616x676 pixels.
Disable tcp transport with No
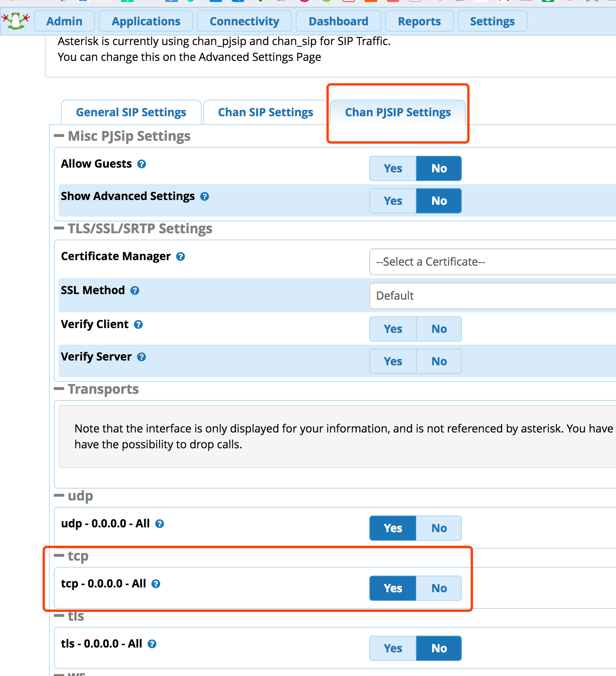coord(439,588)
